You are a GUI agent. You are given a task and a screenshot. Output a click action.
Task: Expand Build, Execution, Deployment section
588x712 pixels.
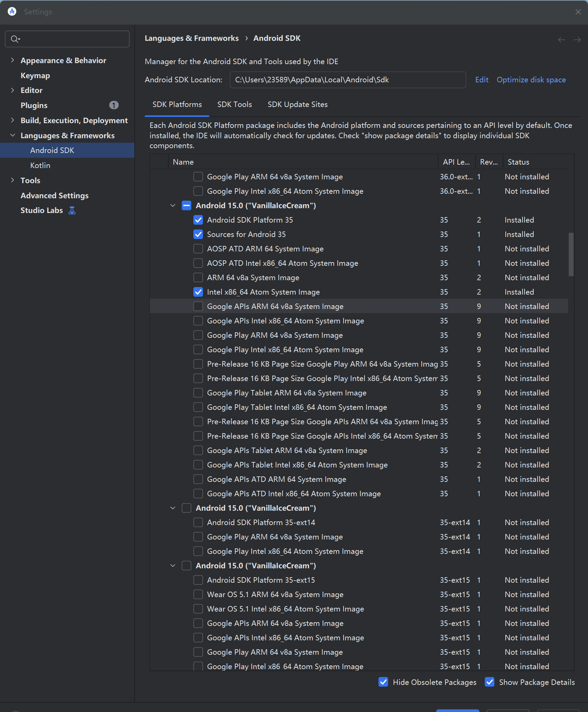pyautogui.click(x=13, y=120)
